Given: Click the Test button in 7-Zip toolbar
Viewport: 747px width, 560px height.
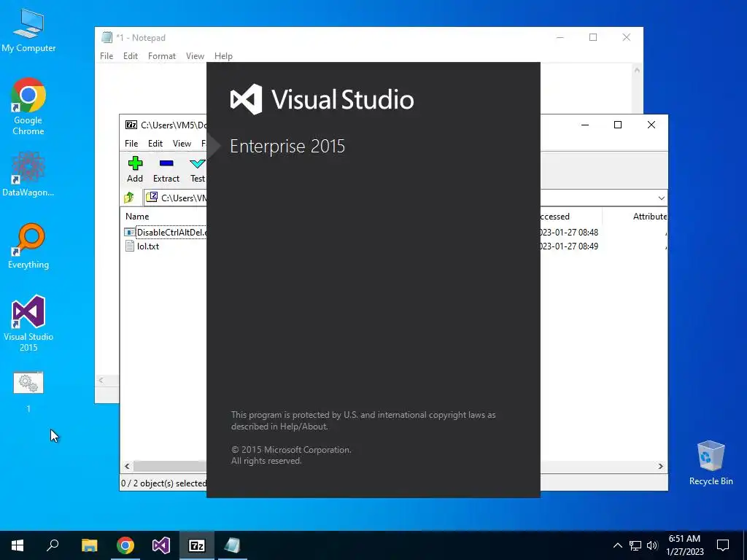Looking at the screenshot, I should click(x=198, y=169).
